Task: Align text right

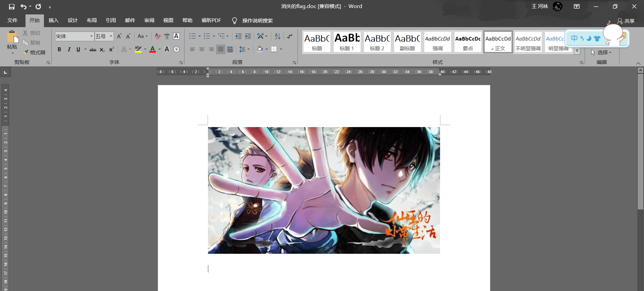Action: [211, 49]
